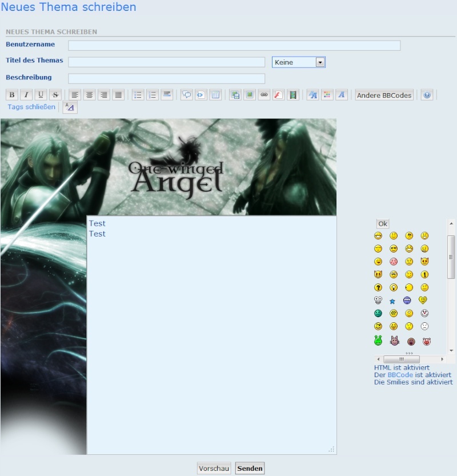Insert the question mark smiley
Image resolution: width=457 pixels, height=476 pixels.
(x=378, y=287)
